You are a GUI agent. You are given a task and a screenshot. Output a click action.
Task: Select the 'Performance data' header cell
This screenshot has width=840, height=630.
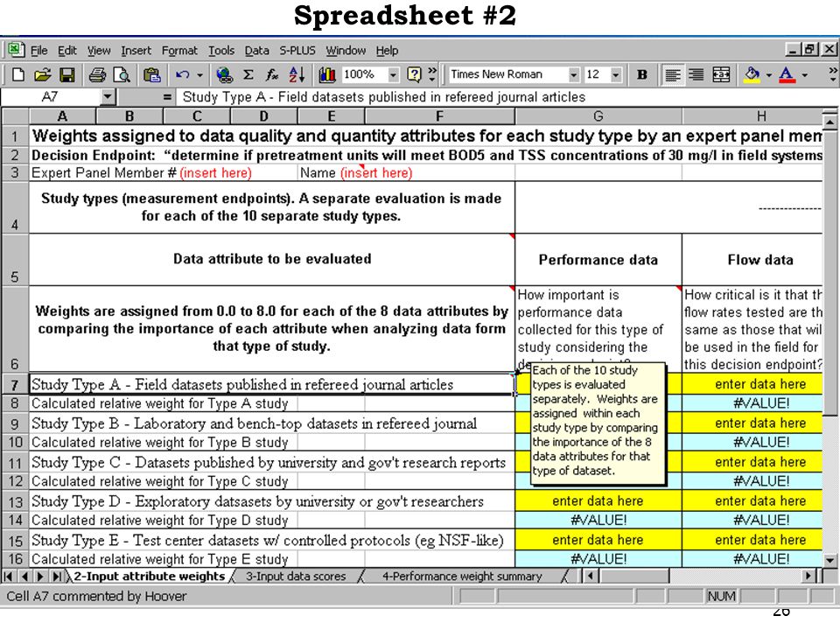pos(598,260)
